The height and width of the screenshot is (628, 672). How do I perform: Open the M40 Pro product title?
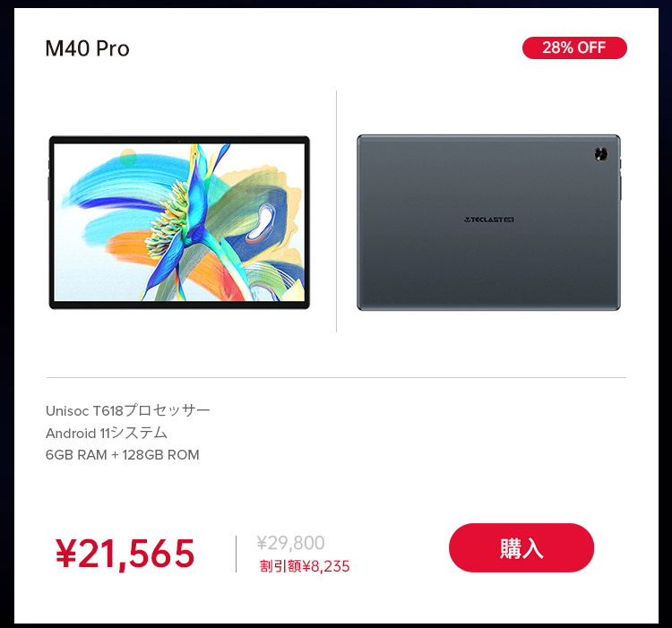tap(87, 48)
